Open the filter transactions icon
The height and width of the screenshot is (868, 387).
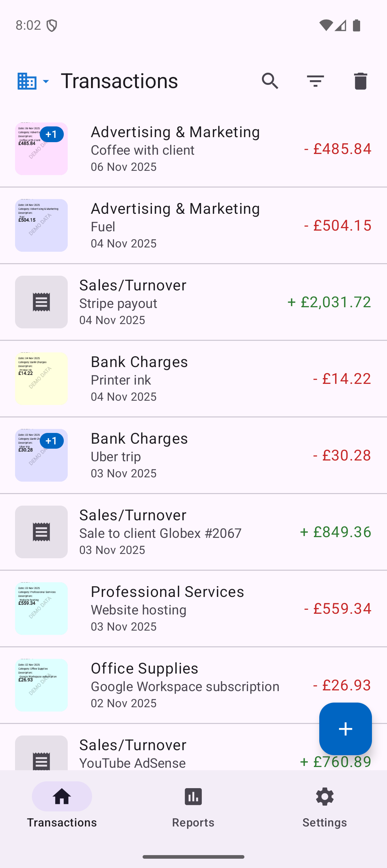315,81
